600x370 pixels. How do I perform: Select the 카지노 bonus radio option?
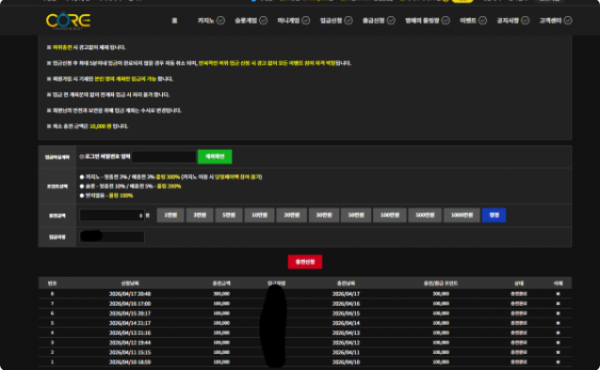pos(82,177)
